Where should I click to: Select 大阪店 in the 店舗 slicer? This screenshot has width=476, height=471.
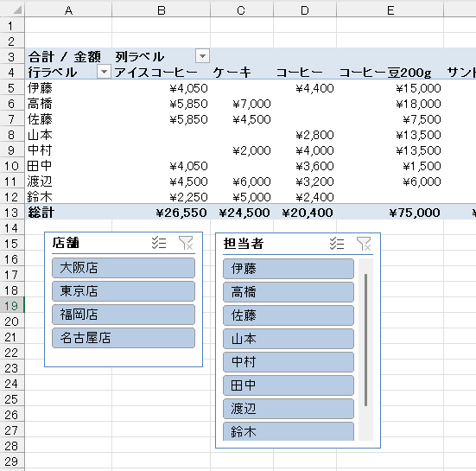(x=124, y=268)
